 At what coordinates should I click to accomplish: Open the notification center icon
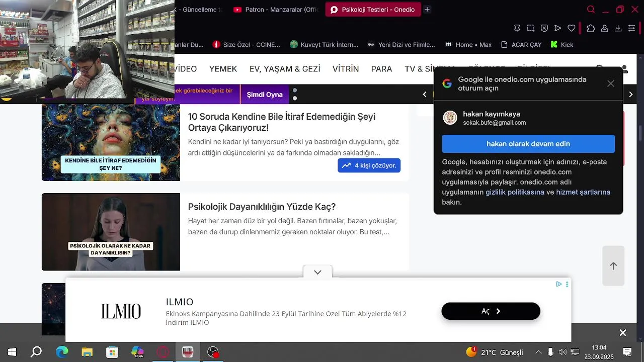tap(627, 352)
